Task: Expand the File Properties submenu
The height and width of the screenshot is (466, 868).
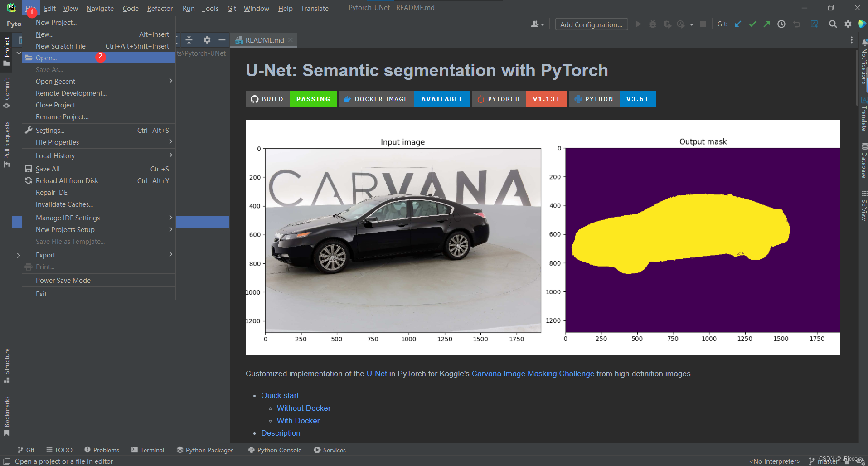Action: tap(99, 142)
